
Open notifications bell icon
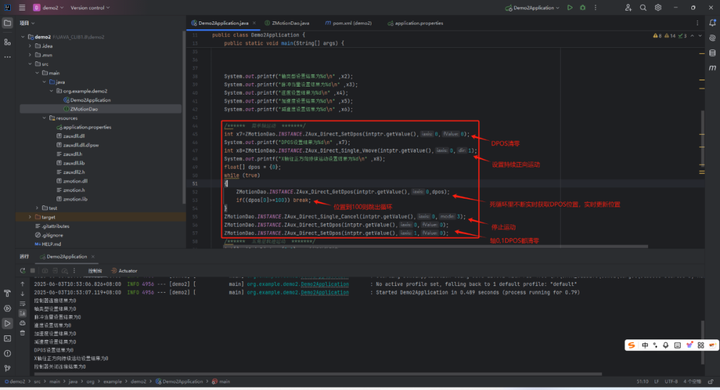pyautogui.click(x=712, y=23)
